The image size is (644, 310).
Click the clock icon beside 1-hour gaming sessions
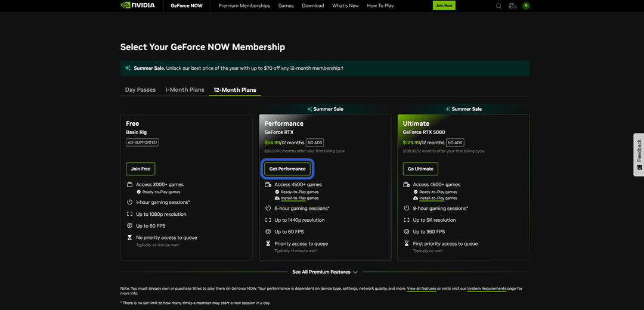coord(129,203)
